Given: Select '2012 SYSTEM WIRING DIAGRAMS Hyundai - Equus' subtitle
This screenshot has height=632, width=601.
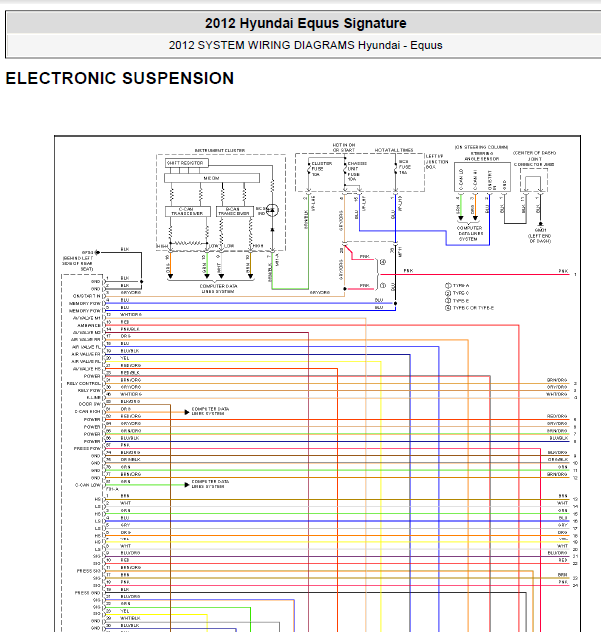Looking at the screenshot, I should coord(306,45).
